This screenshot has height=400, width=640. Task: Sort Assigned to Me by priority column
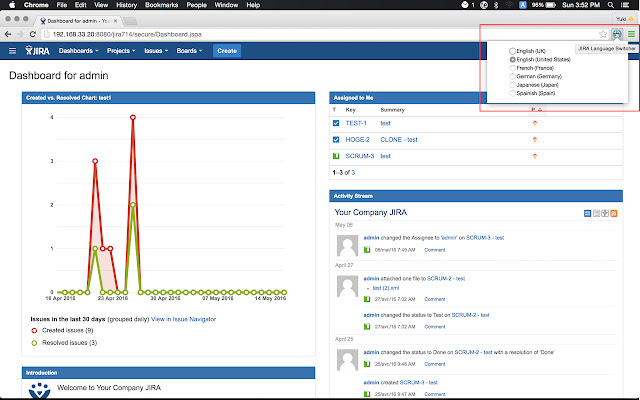(x=536, y=109)
